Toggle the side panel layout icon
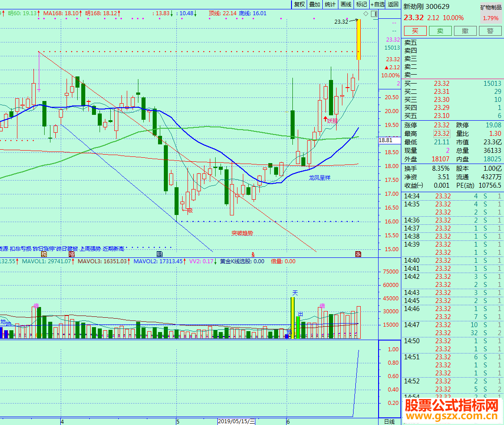504x425 pixels. (x=374, y=13)
